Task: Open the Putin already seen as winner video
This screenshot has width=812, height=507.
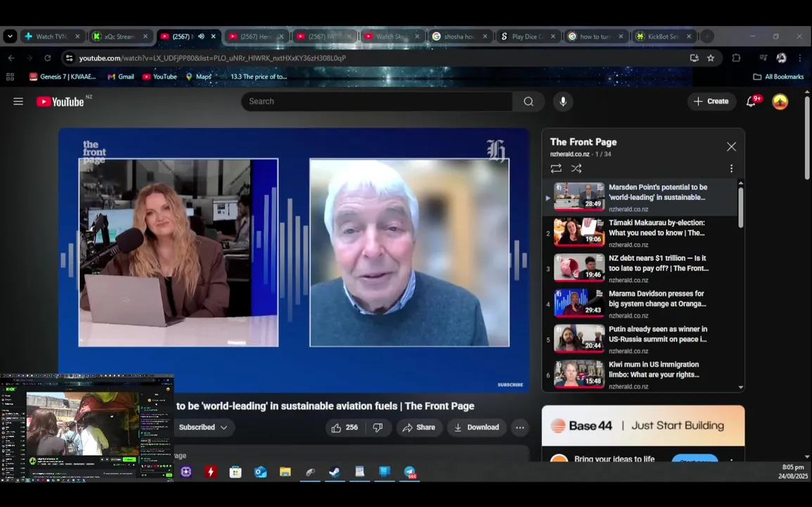Action: point(640,339)
